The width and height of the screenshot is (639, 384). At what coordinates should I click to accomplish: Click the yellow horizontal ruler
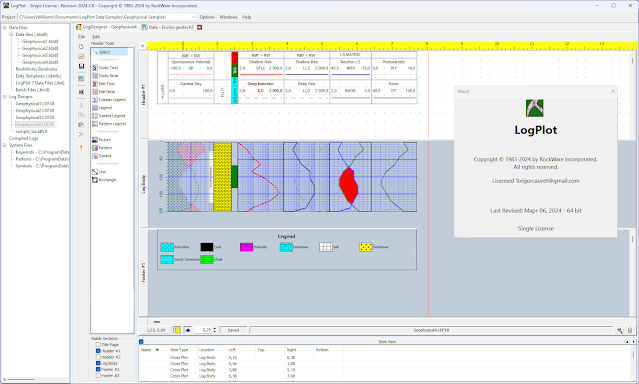point(391,46)
